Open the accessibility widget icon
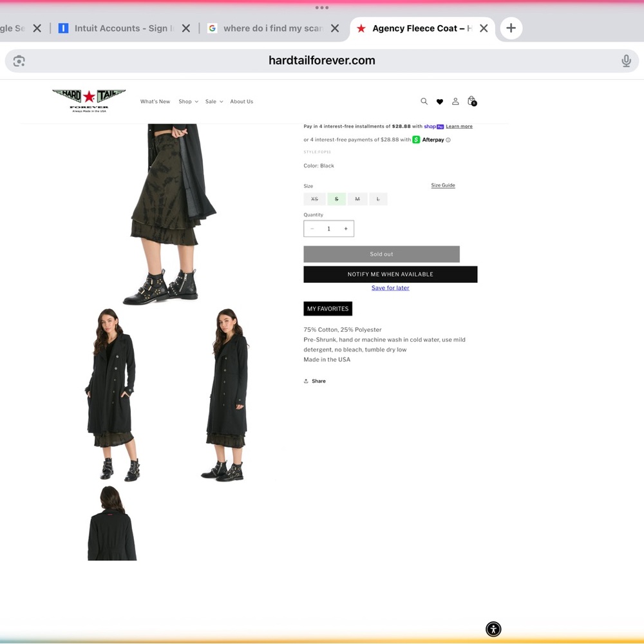 493,629
